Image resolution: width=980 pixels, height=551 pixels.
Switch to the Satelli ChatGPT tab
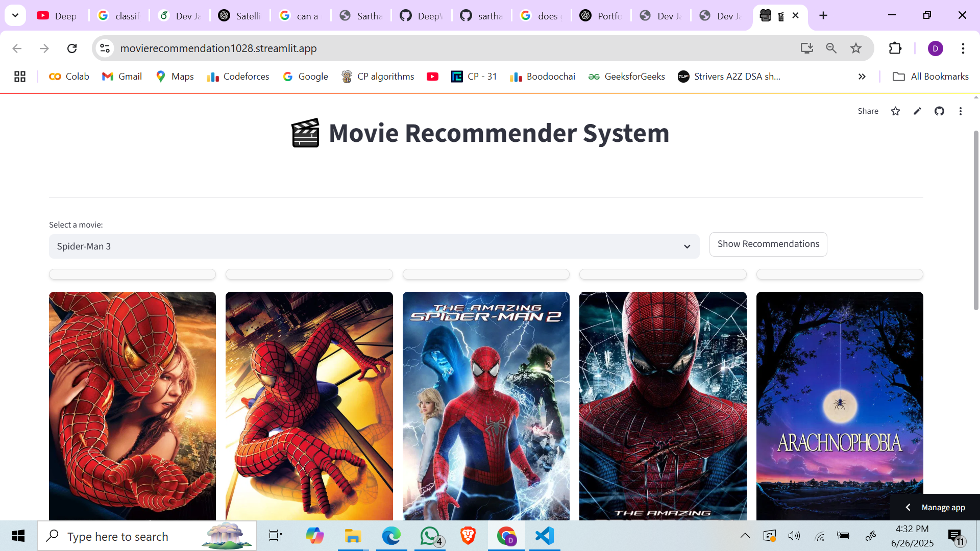239,16
